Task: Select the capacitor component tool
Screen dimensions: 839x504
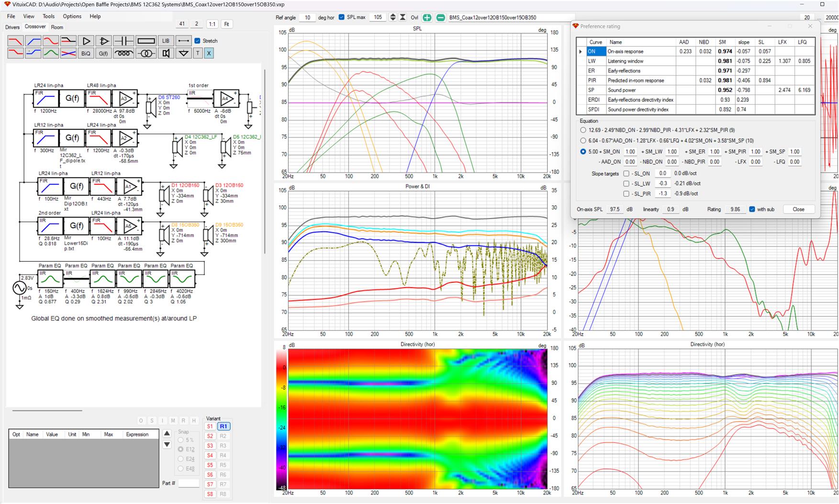Action: pos(123,41)
